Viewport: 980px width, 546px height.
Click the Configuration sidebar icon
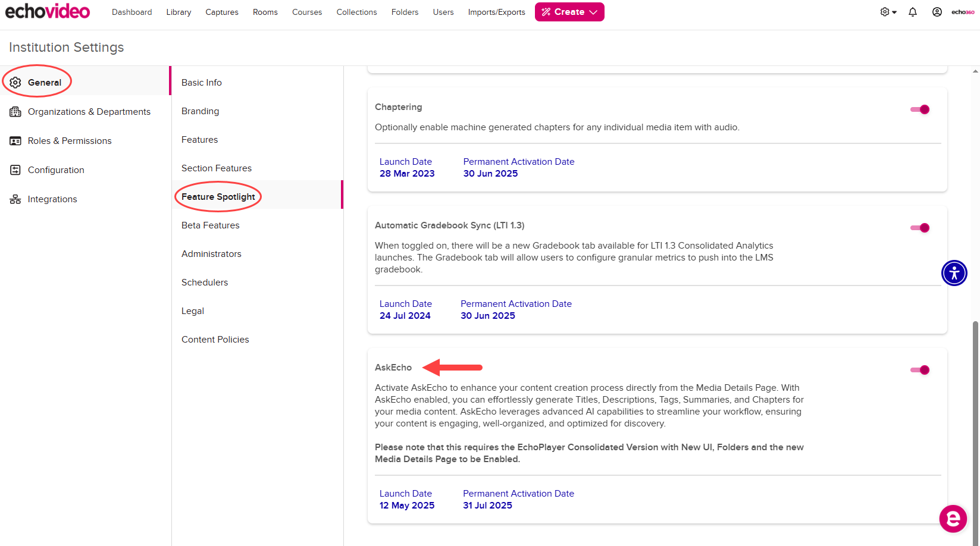[15, 170]
